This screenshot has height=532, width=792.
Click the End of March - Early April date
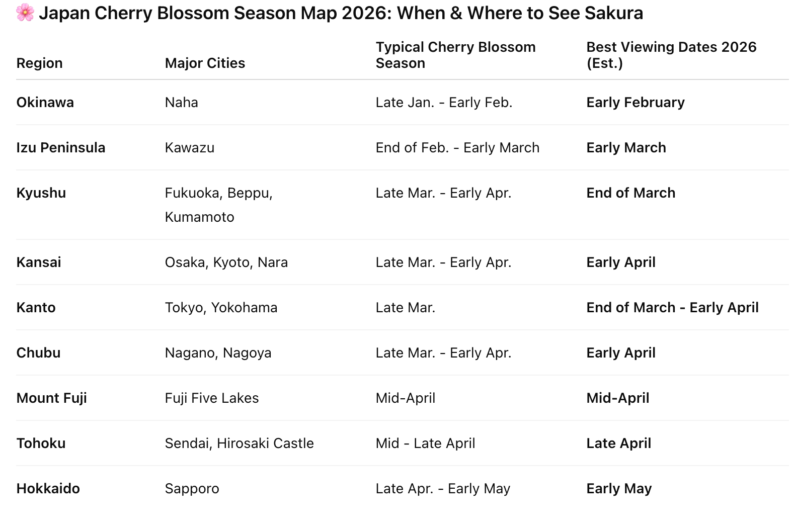tap(672, 307)
